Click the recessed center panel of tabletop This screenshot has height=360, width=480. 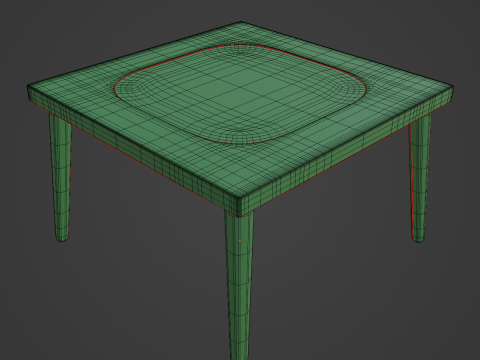pyautogui.click(x=240, y=94)
